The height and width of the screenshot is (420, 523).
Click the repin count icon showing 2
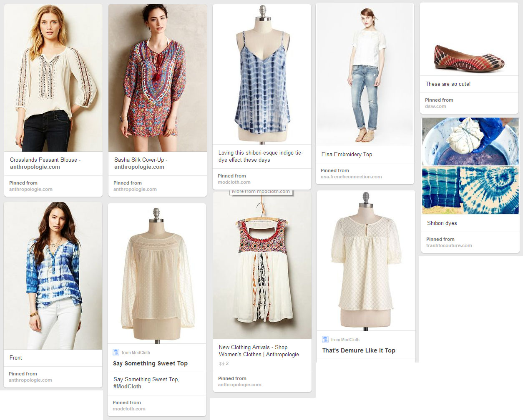pyautogui.click(x=222, y=364)
